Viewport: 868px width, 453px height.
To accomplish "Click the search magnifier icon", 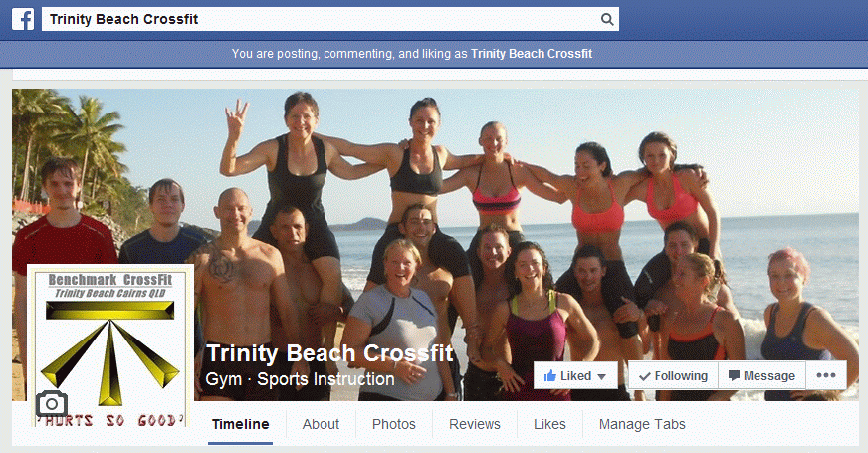I will pyautogui.click(x=607, y=19).
